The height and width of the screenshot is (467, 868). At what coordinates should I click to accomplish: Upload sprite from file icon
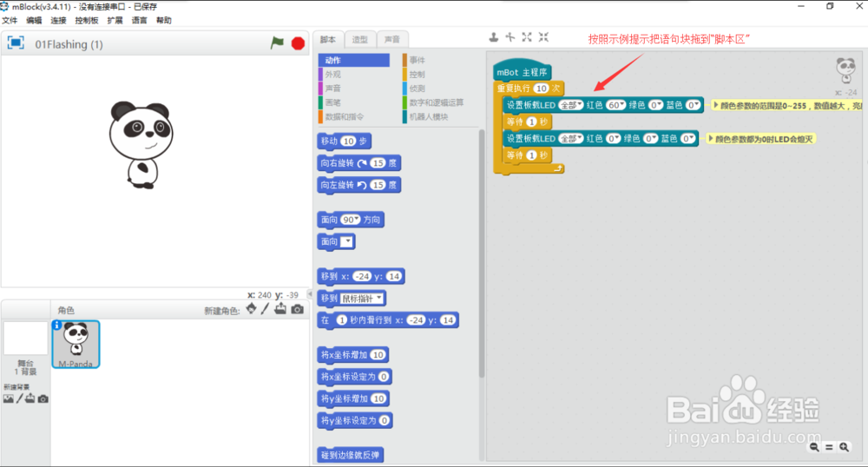[280, 309]
